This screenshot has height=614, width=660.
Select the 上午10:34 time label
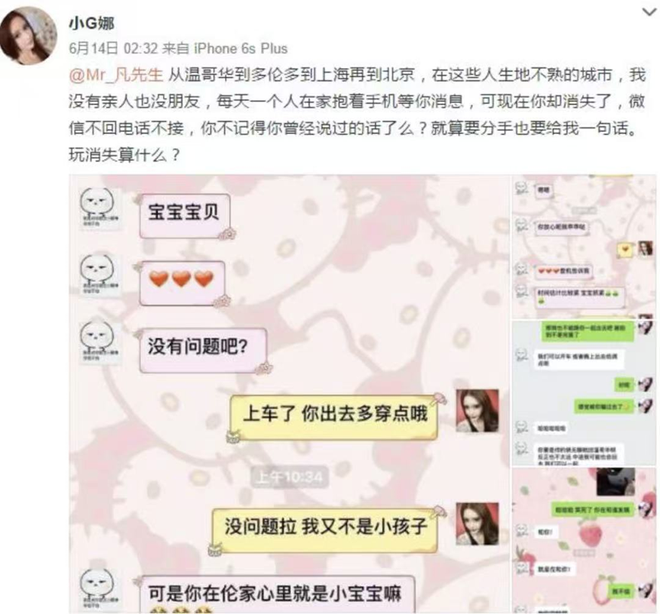point(290,477)
